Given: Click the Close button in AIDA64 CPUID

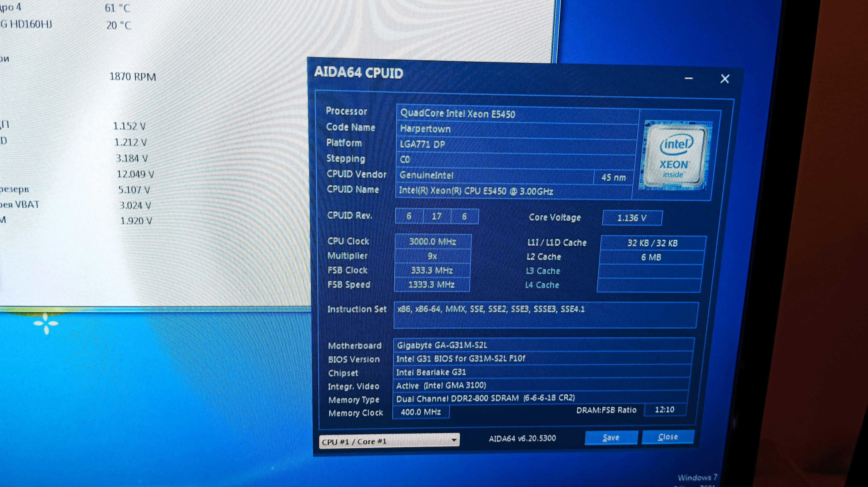Looking at the screenshot, I should pyautogui.click(x=668, y=437).
